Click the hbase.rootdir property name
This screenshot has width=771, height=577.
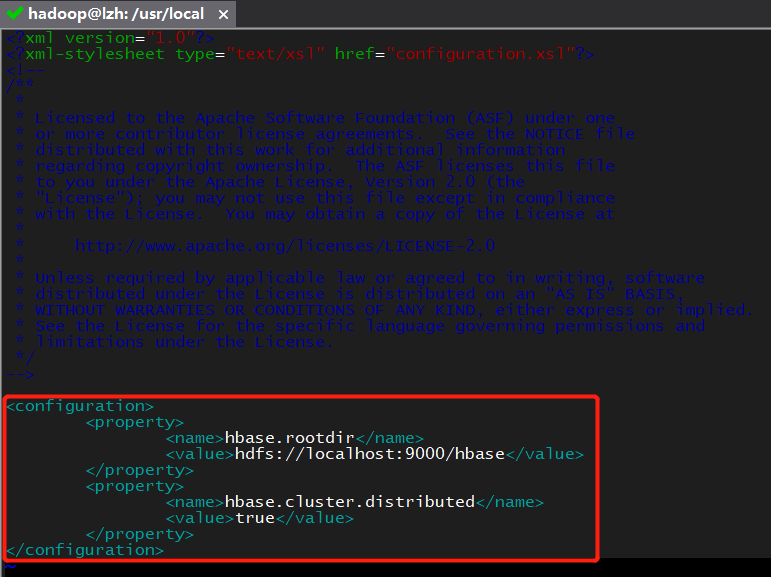click(289, 438)
